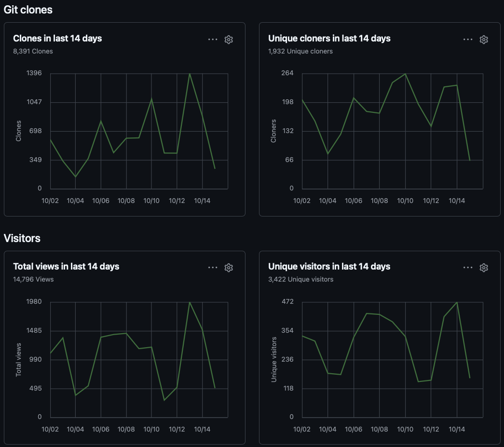504x447 pixels.
Task: Click the "Git clones" section heading
Action: (28, 10)
